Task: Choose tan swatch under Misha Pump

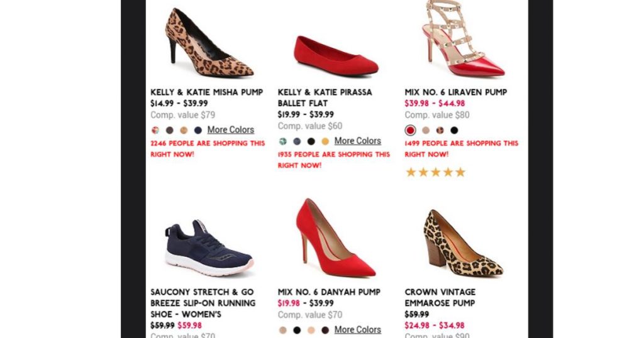Action: tap(184, 130)
